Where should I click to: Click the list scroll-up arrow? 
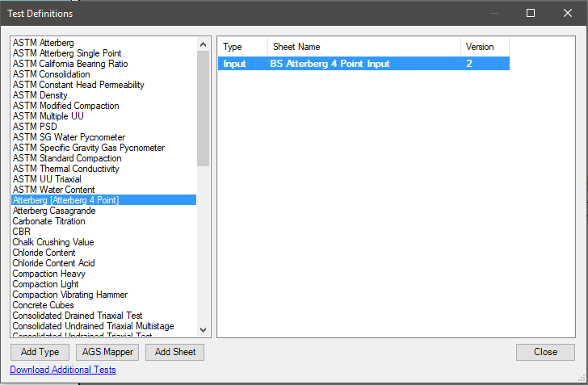204,44
